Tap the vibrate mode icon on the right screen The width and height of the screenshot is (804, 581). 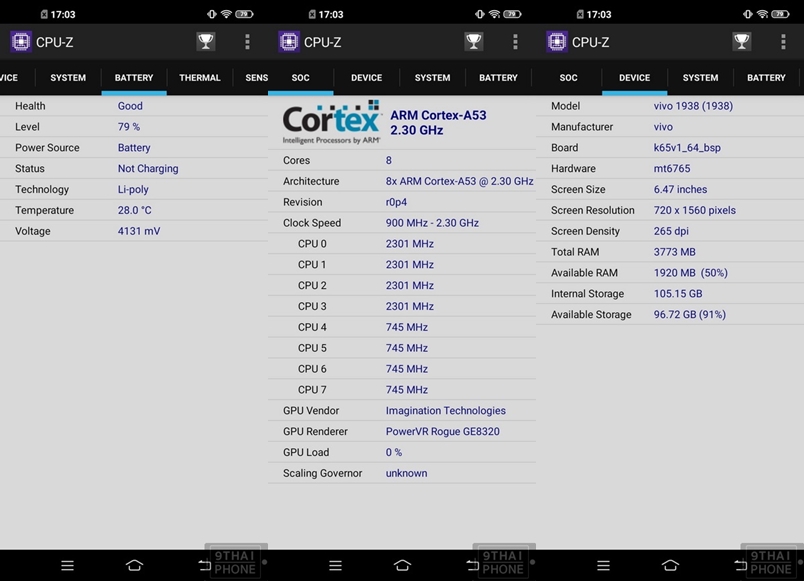(x=748, y=14)
